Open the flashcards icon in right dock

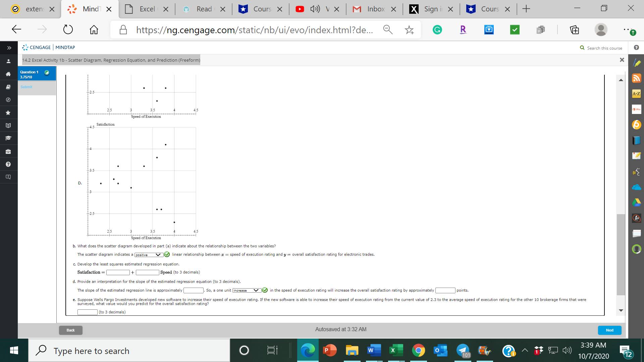point(636,233)
